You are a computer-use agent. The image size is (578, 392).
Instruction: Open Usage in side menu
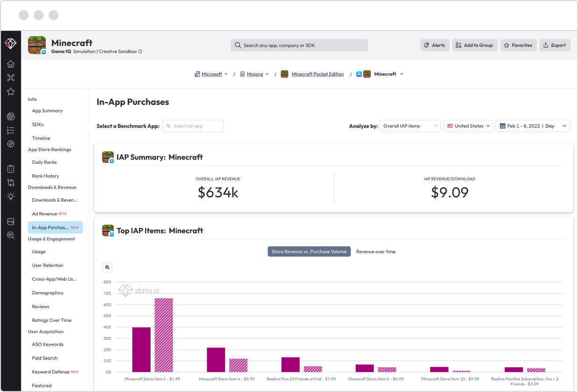point(39,252)
